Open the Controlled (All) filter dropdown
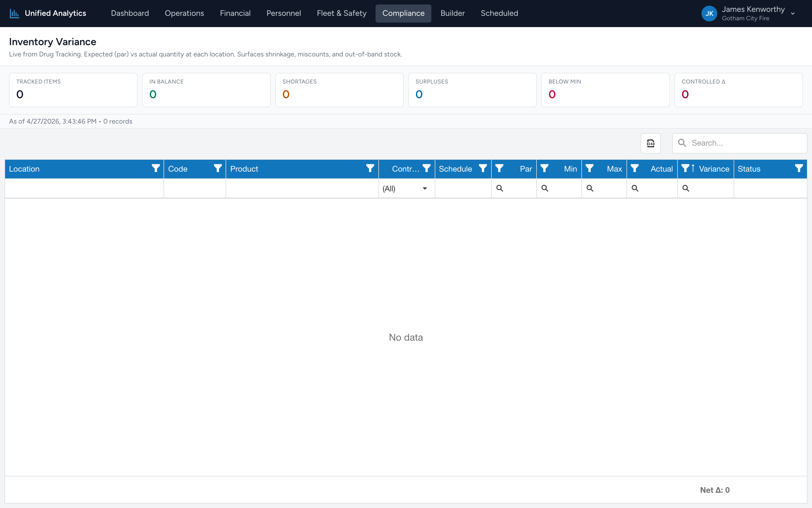 click(x=407, y=189)
